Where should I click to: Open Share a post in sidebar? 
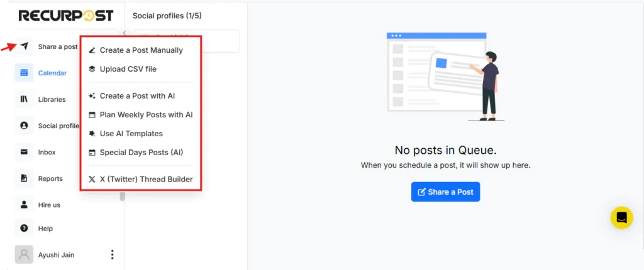57,46
